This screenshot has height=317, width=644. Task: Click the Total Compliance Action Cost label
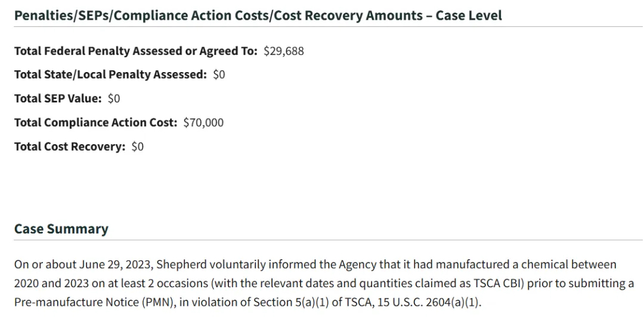point(95,122)
